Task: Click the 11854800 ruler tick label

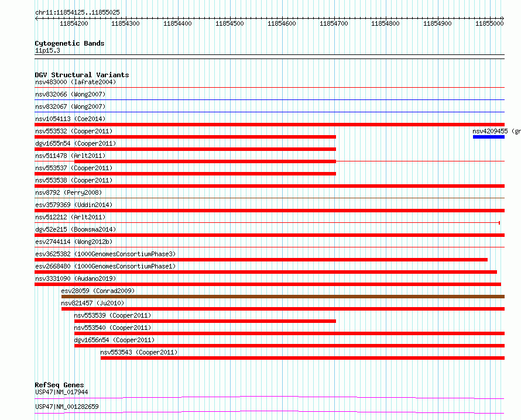Action: (x=385, y=23)
